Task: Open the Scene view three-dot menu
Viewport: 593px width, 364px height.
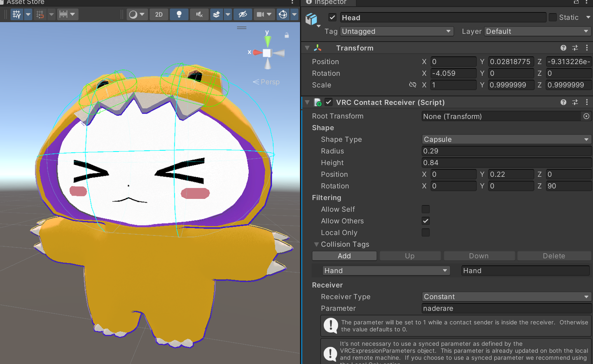Action: [292, 2]
